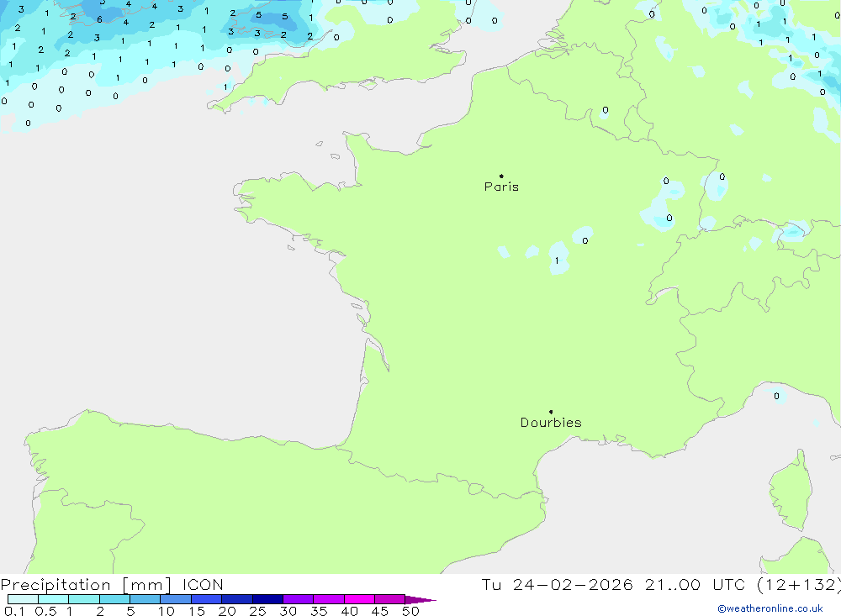Pick the 5–10 mm blue legend swatch
841x616 pixels.
coord(145,599)
